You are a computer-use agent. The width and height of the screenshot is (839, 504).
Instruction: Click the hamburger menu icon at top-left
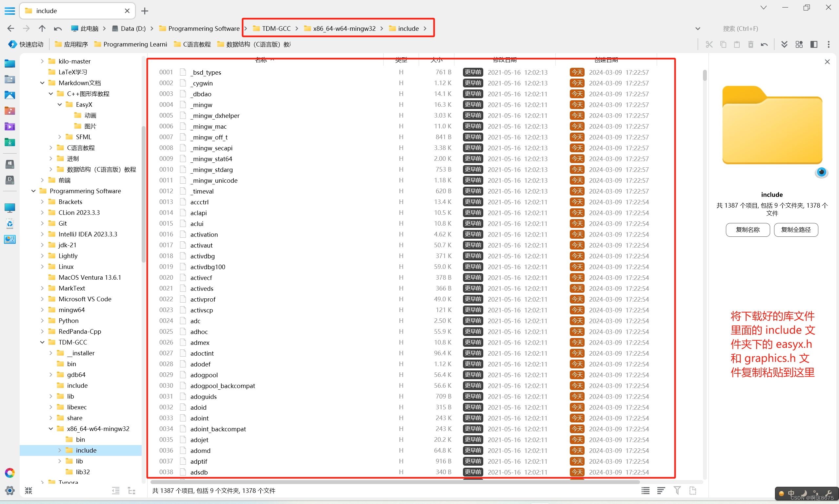(x=10, y=11)
